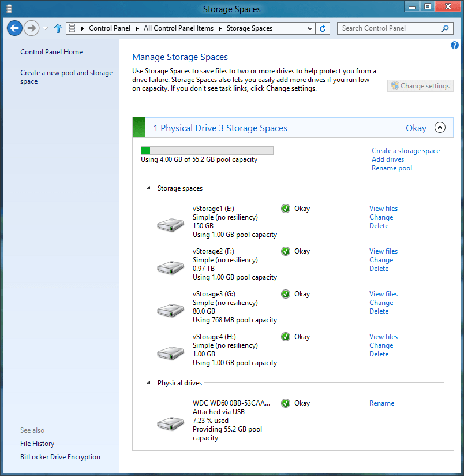Collapse the pool section via the Okay chevron

[440, 128]
